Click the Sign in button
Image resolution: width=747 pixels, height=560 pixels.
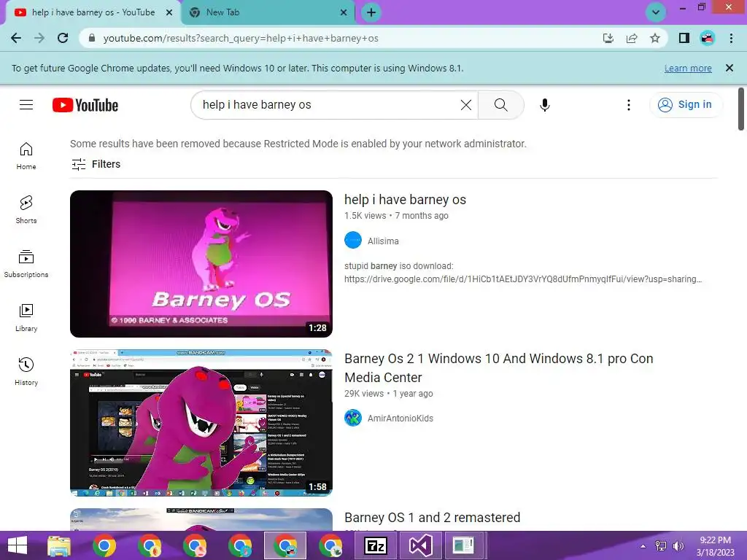[x=686, y=105]
